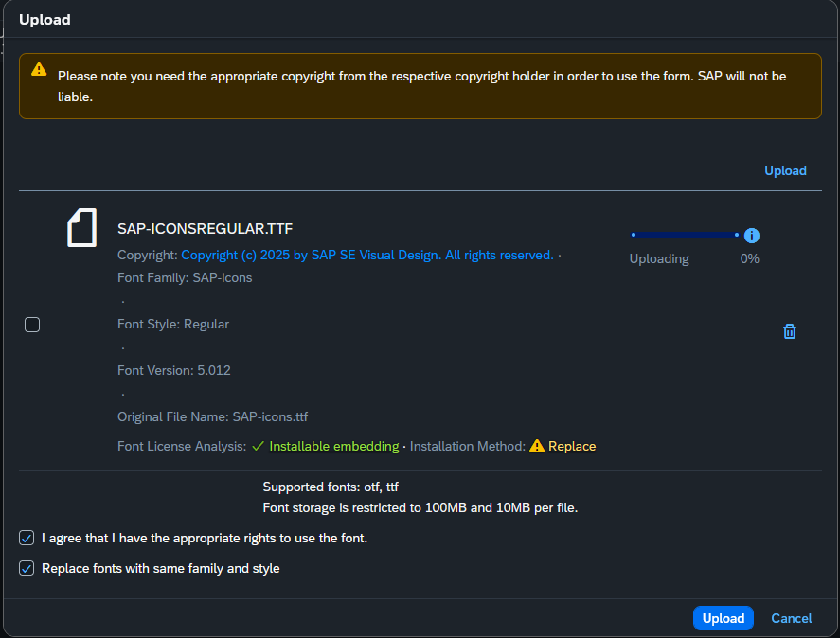Click the green checkmark beside Installable embedding
This screenshot has width=840, height=638.
(258, 446)
